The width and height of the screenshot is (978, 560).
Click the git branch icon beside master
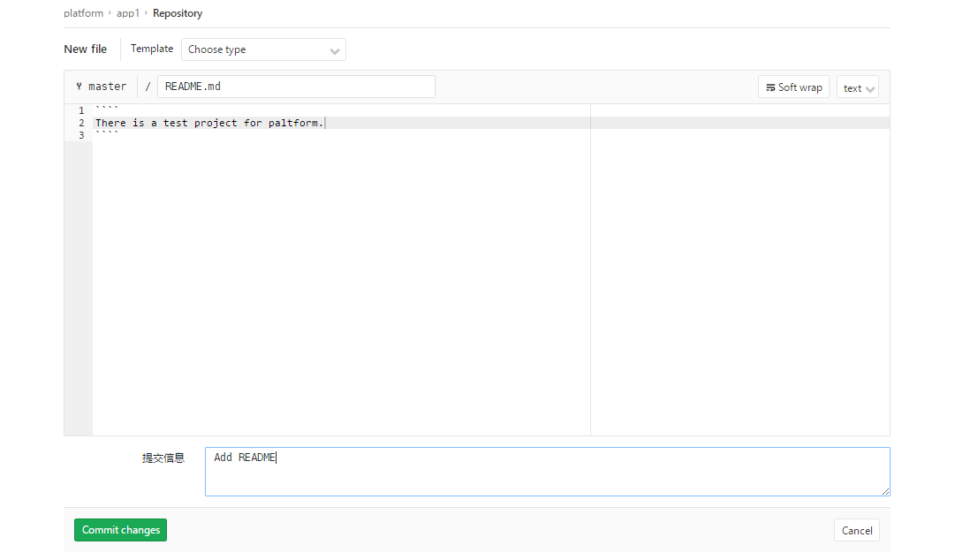(80, 86)
